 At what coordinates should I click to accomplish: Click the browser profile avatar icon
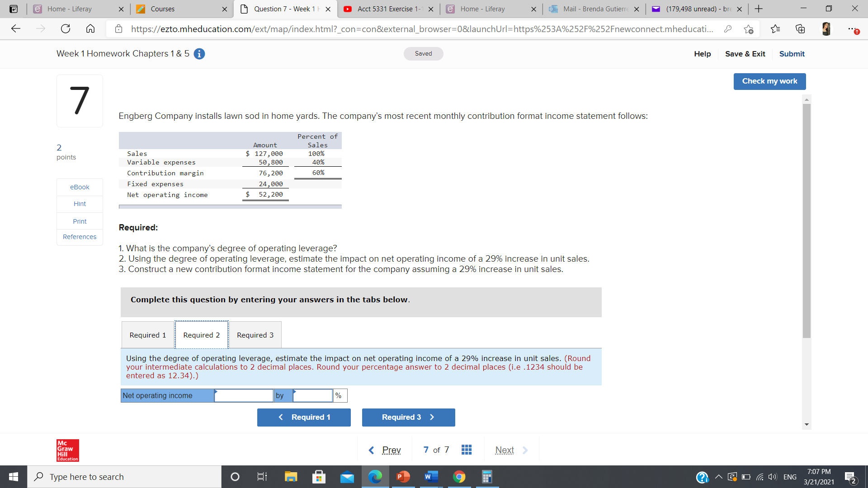coord(826,28)
